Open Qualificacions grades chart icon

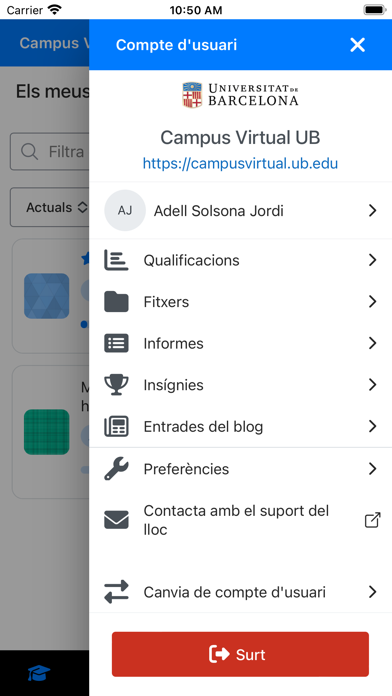116,260
